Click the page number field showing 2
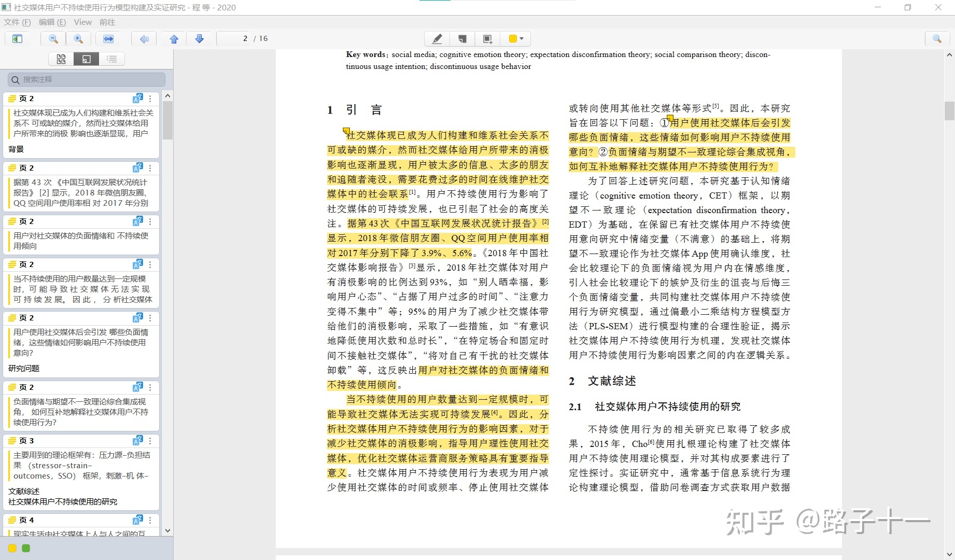 coord(234,38)
